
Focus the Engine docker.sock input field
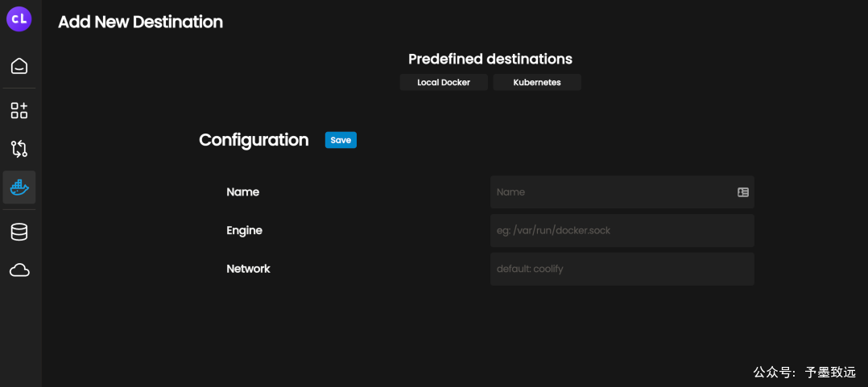[x=622, y=231]
